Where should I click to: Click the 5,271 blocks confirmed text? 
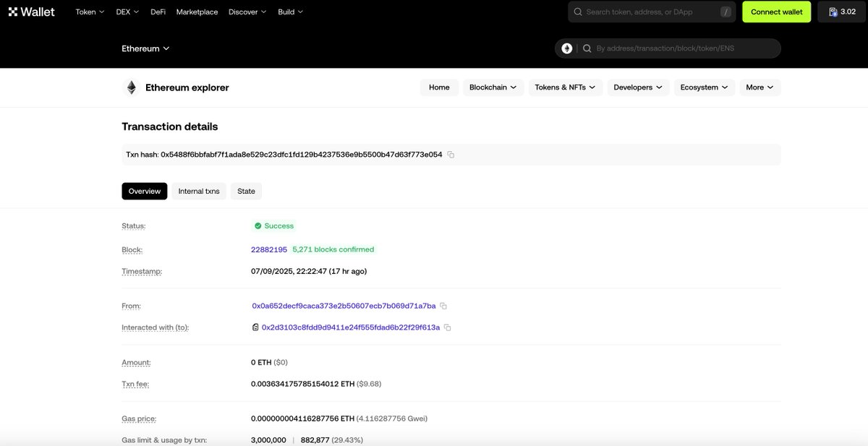click(x=333, y=249)
